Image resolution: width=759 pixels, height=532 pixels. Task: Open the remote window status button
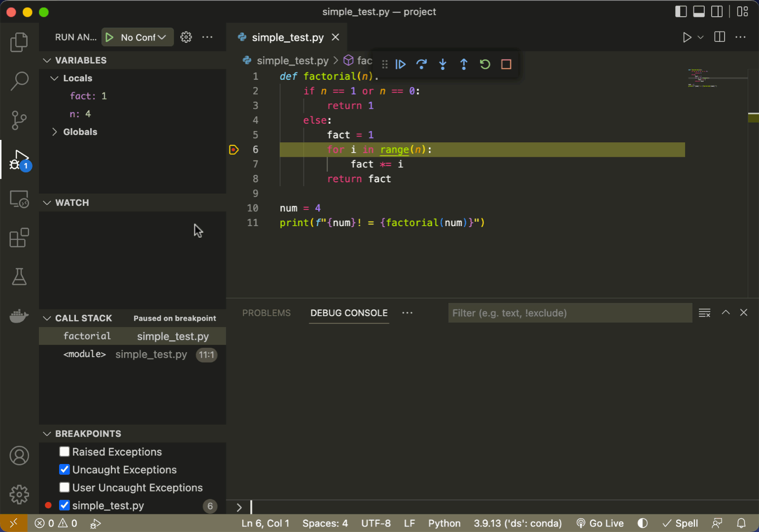click(14, 523)
